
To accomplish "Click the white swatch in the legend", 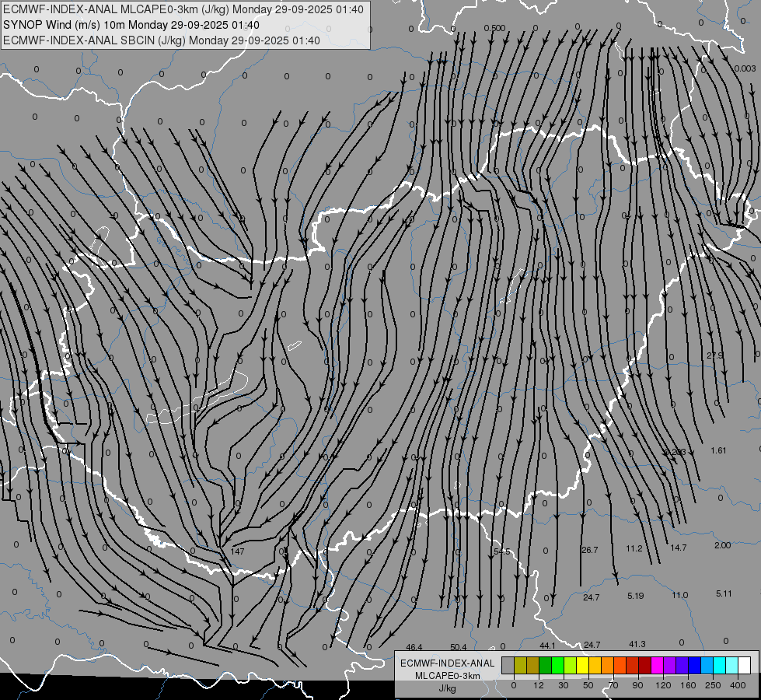I will (x=744, y=666).
